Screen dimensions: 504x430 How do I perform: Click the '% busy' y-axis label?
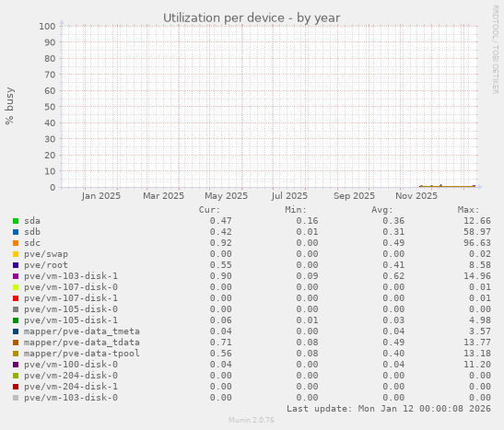click(9, 106)
